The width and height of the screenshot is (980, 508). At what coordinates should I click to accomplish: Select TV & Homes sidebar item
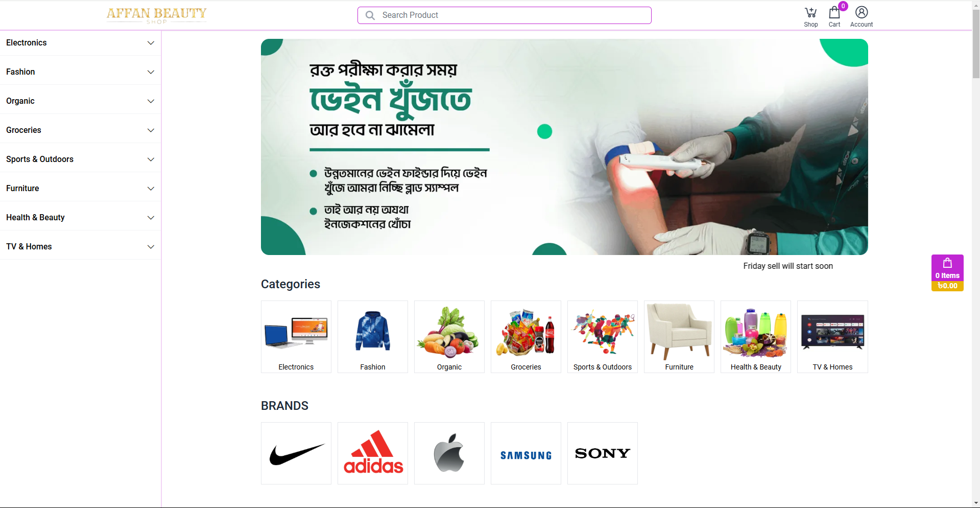pyautogui.click(x=80, y=247)
